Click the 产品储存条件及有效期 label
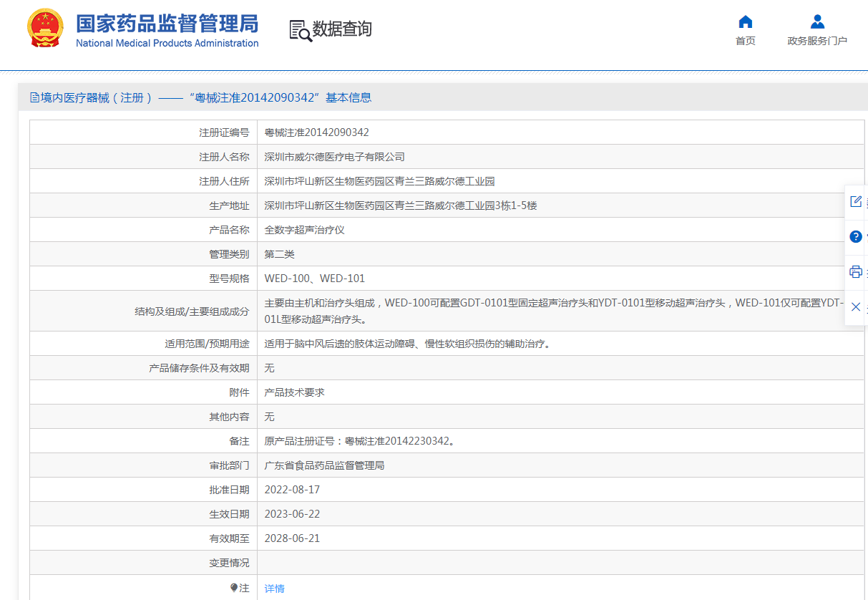868x600 pixels. coord(199,368)
